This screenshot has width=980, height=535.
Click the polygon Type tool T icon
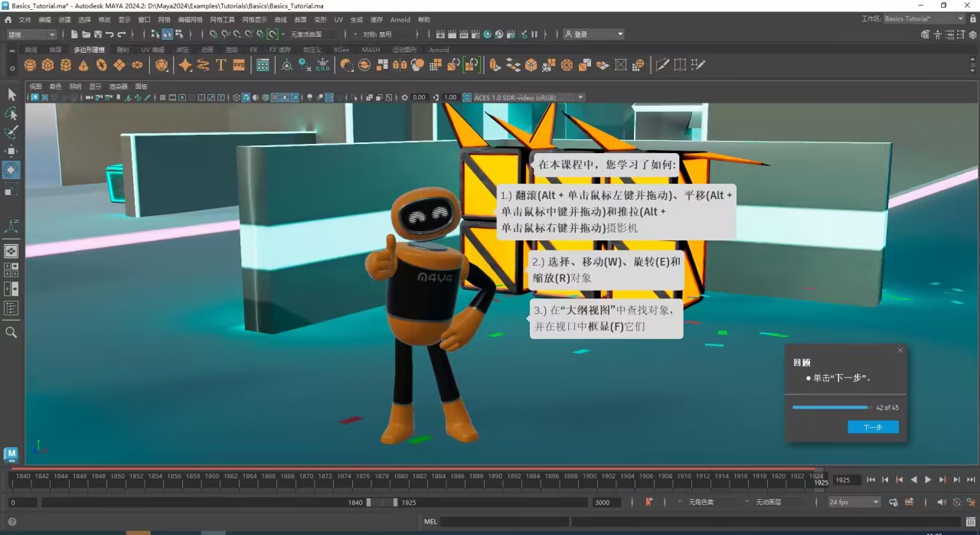point(221,65)
